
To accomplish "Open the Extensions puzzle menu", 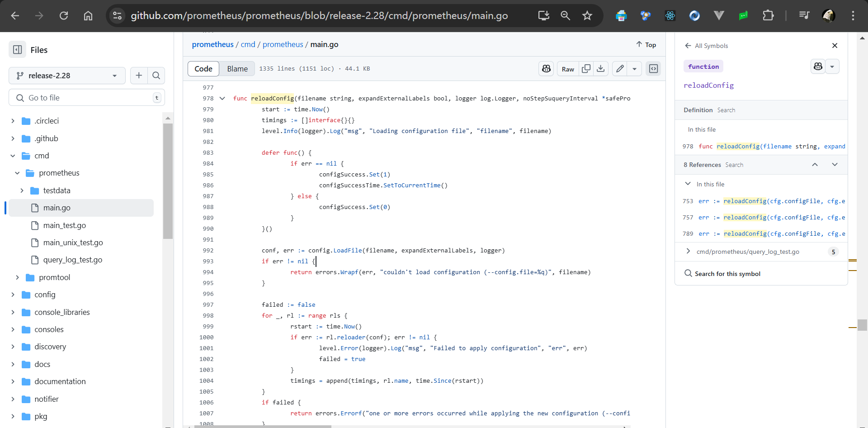I will click(768, 16).
